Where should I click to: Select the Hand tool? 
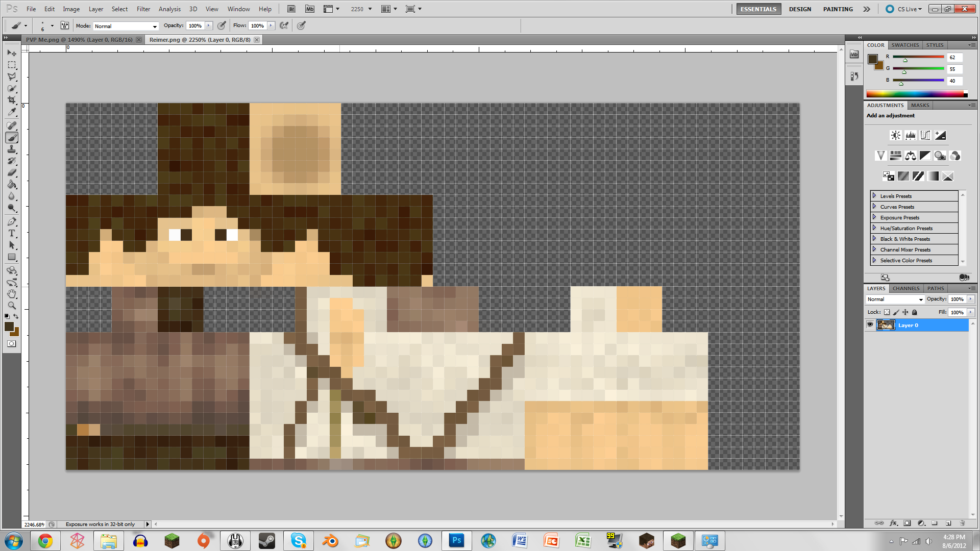[12, 294]
